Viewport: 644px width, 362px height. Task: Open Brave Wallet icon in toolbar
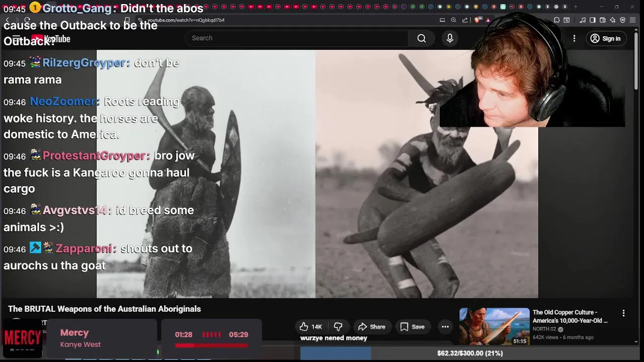pos(603,20)
